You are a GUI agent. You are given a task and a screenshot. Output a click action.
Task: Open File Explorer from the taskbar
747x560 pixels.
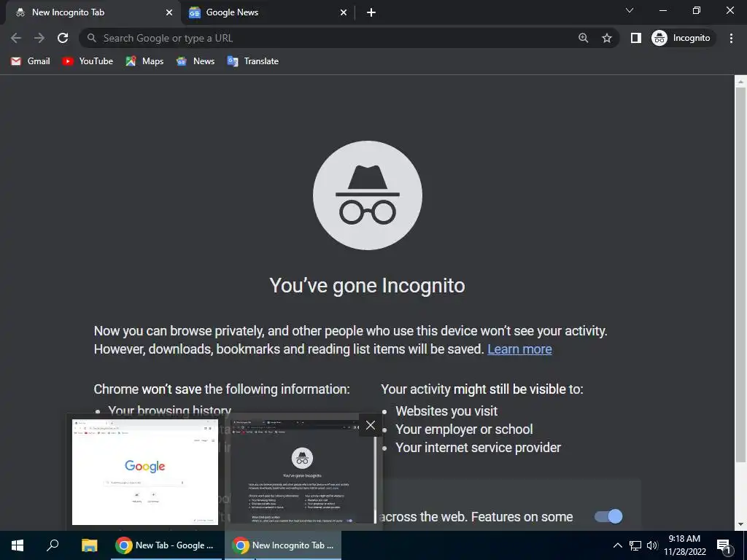point(89,545)
